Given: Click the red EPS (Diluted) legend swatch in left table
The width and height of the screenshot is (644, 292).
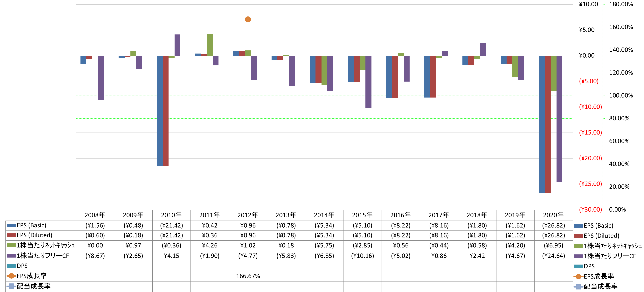Looking at the screenshot, I should pyautogui.click(x=11, y=235).
